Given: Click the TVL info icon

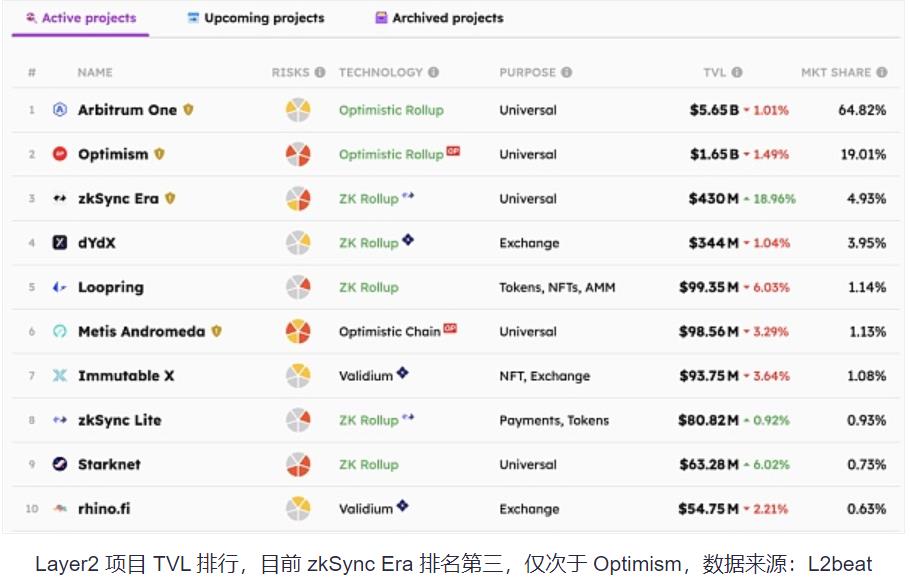Looking at the screenshot, I should tap(737, 72).
